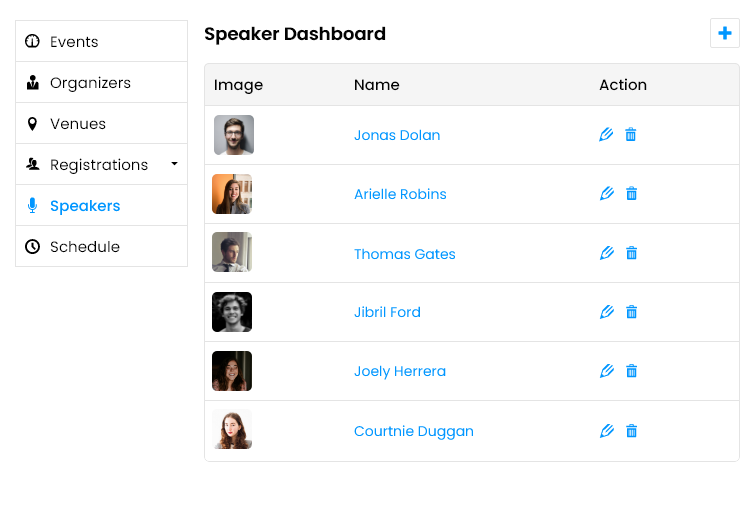Open Jibril Ford's profile link

(387, 312)
